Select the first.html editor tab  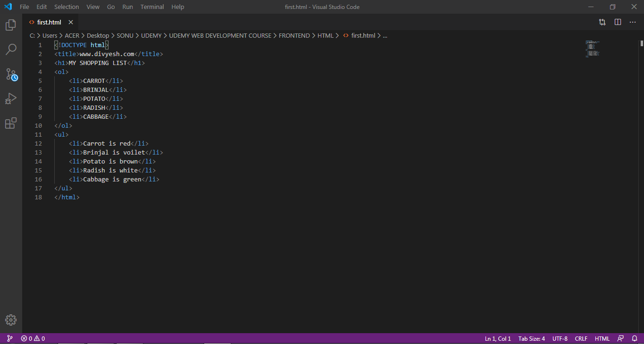[49, 22]
